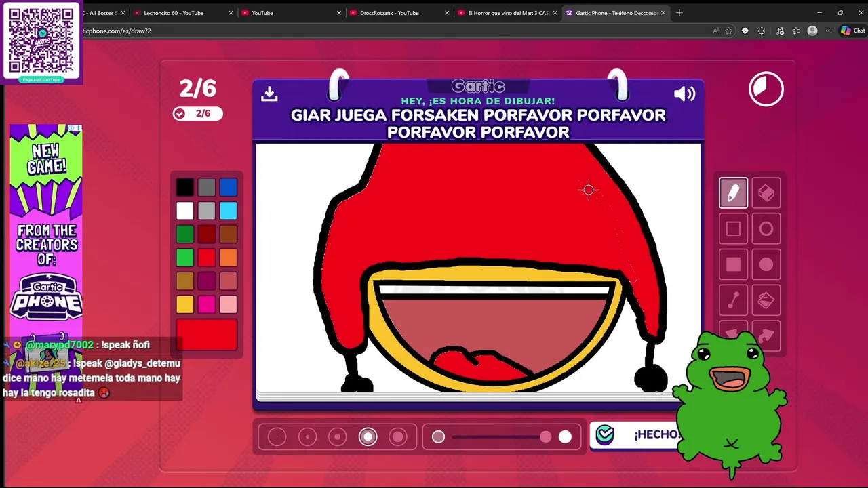The image size is (868, 488).
Task: Open the browser extensions puzzle icon
Action: tap(762, 30)
